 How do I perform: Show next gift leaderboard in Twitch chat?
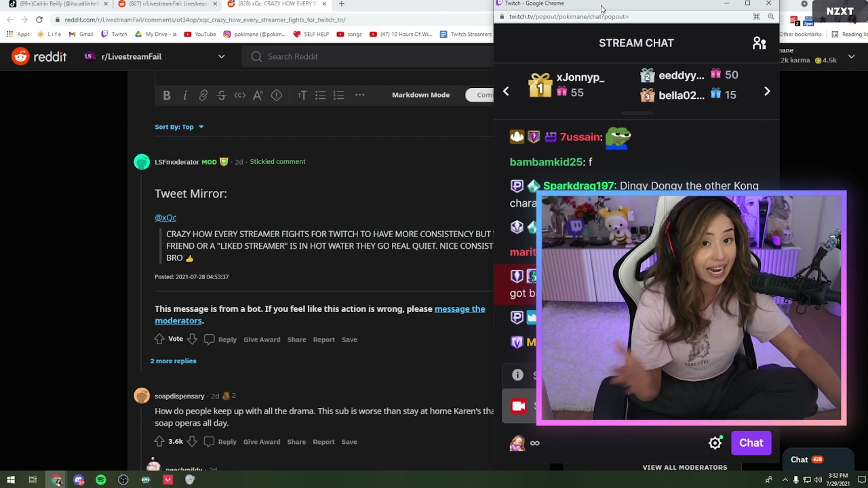767,91
